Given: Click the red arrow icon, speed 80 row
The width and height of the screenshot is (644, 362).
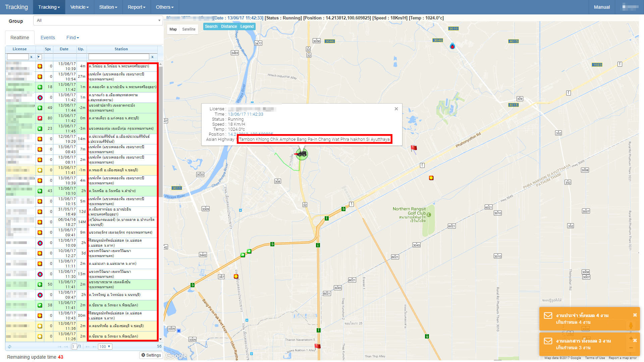Looking at the screenshot, I should [40, 118].
